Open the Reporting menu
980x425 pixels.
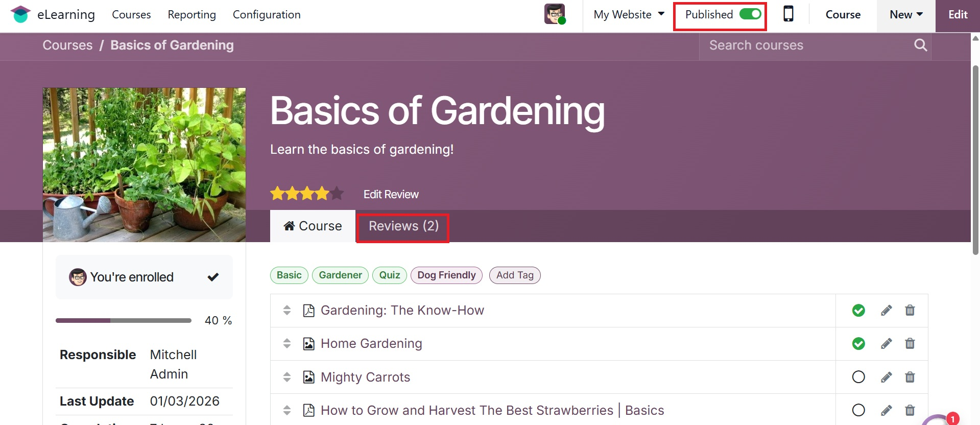(192, 14)
